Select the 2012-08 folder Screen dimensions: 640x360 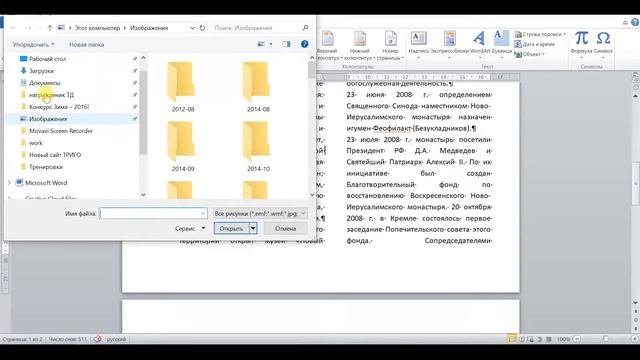coord(182,87)
